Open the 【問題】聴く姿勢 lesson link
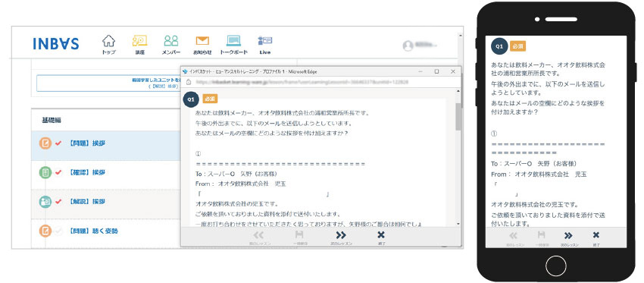 (93, 231)
